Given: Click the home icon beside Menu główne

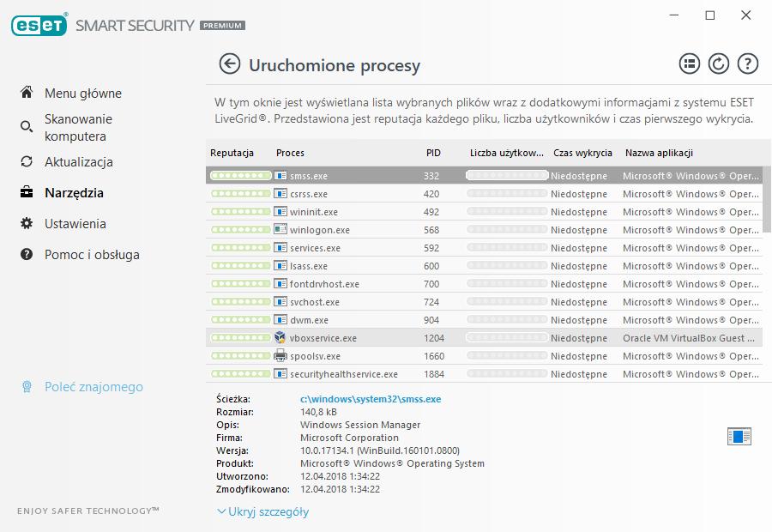Looking at the screenshot, I should point(27,92).
